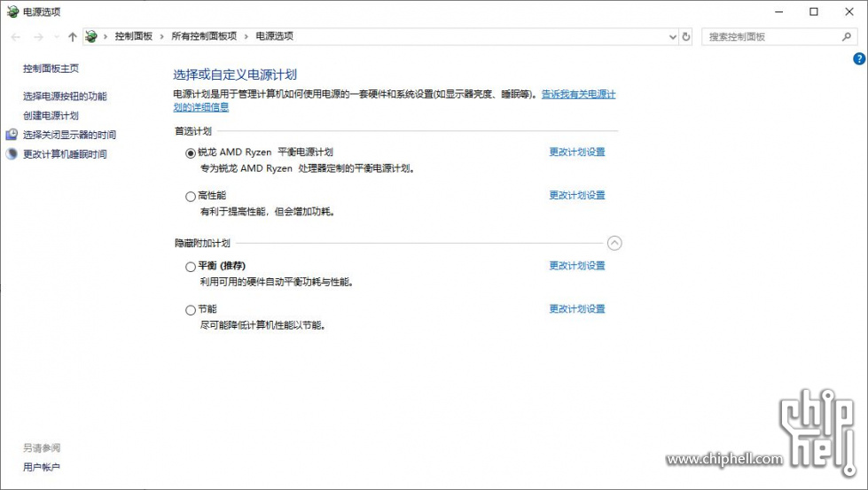Click the display timer icon in the sidebar
This screenshot has width=868, height=490.
(12, 135)
